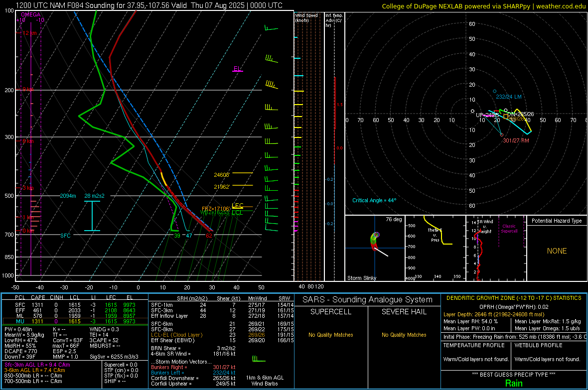
Task: Click the NONE hazard type result
Action: (x=557, y=251)
